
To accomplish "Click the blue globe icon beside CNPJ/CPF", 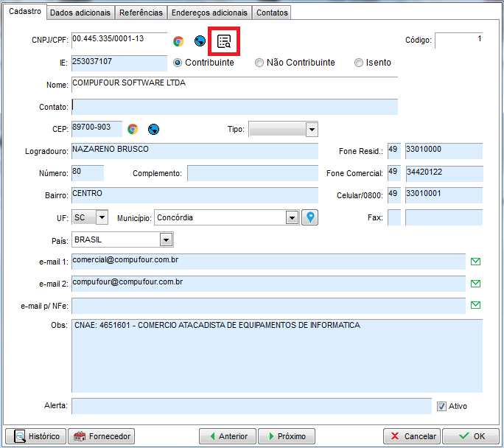I will click(x=200, y=41).
